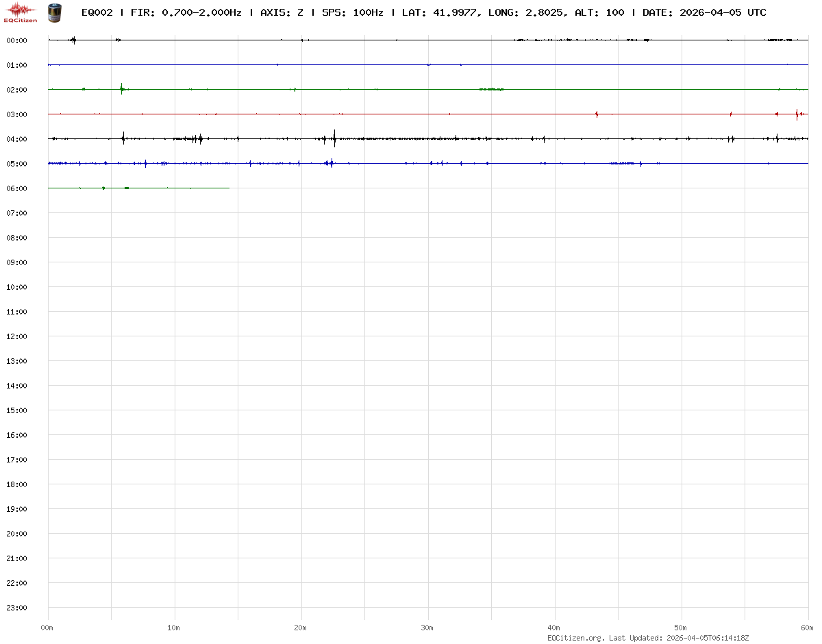The height and width of the screenshot is (644, 822).
Task: Click the 60m label on the time axis
Action: tap(808, 628)
